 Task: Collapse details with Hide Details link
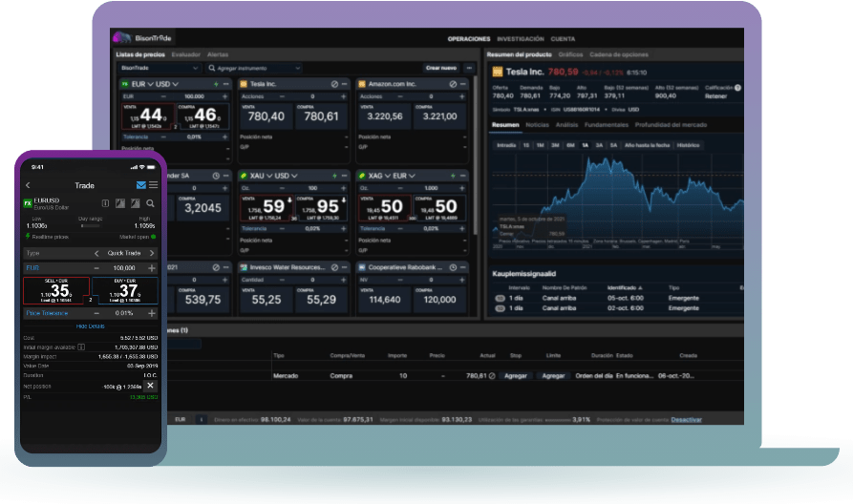click(x=91, y=325)
